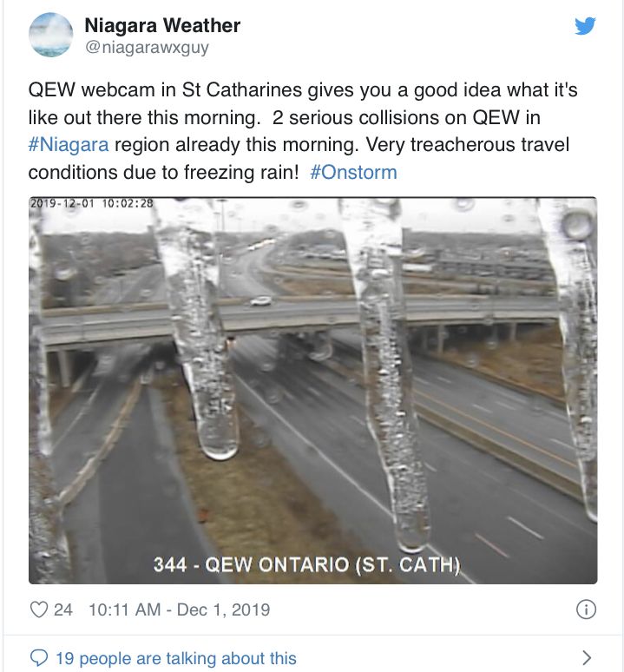Viewport: 624px width, 672px height.
Task: Expand the conversation using the right chevron
Action: 587,658
